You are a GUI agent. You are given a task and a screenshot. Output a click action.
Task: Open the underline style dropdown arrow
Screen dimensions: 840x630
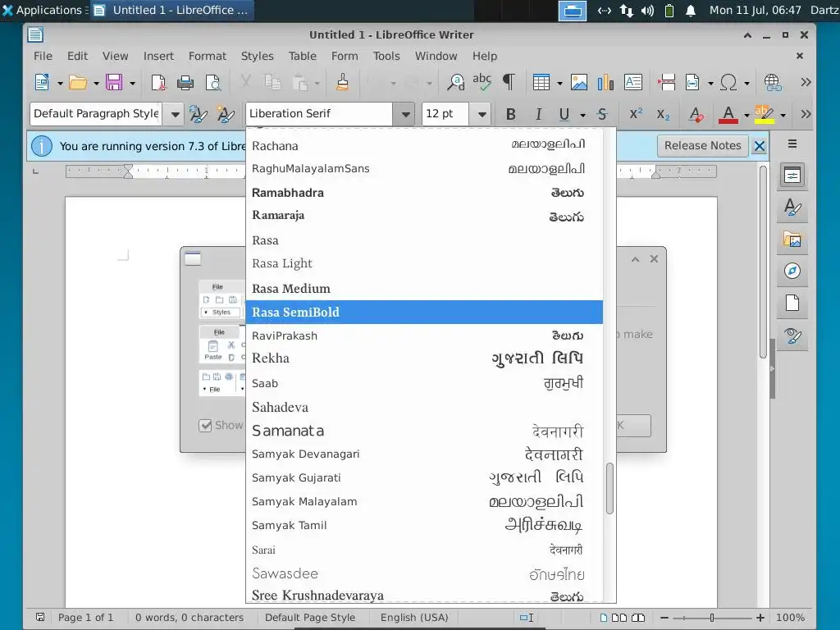pyautogui.click(x=583, y=115)
